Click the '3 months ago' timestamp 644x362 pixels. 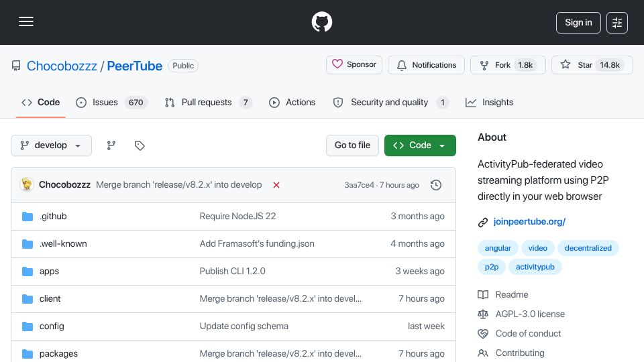point(417,217)
